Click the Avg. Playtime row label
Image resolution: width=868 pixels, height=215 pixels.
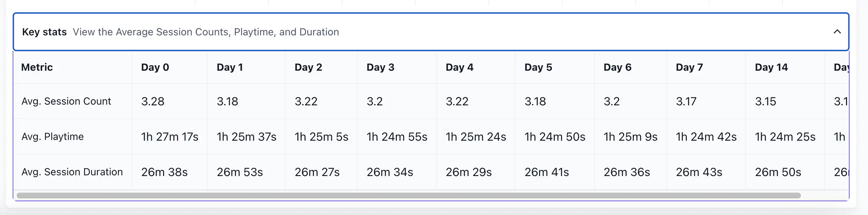click(x=52, y=137)
